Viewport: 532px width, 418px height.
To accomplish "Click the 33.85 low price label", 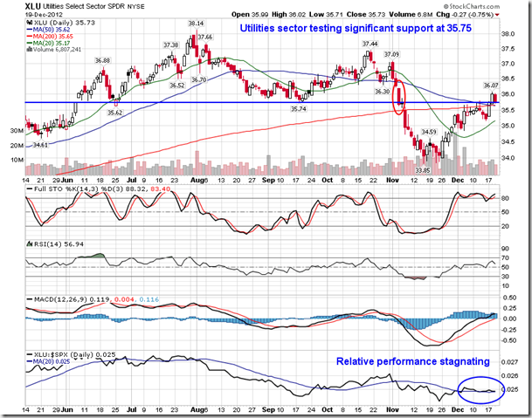I will coord(423,171).
